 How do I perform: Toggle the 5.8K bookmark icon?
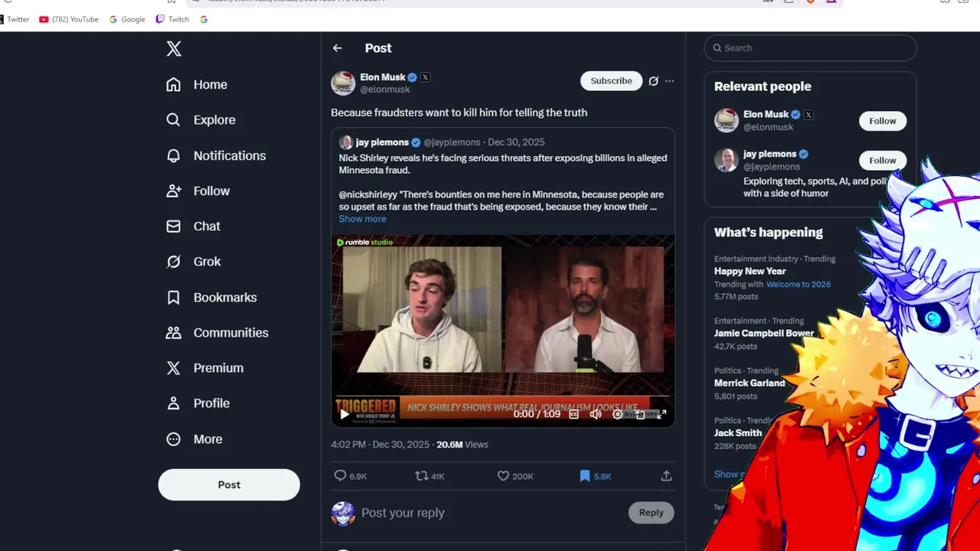595,476
